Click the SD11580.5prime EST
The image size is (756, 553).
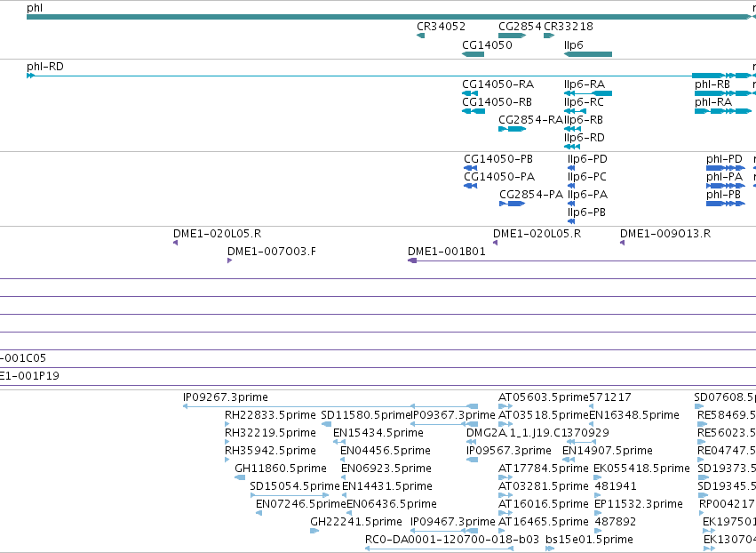tap(326, 424)
